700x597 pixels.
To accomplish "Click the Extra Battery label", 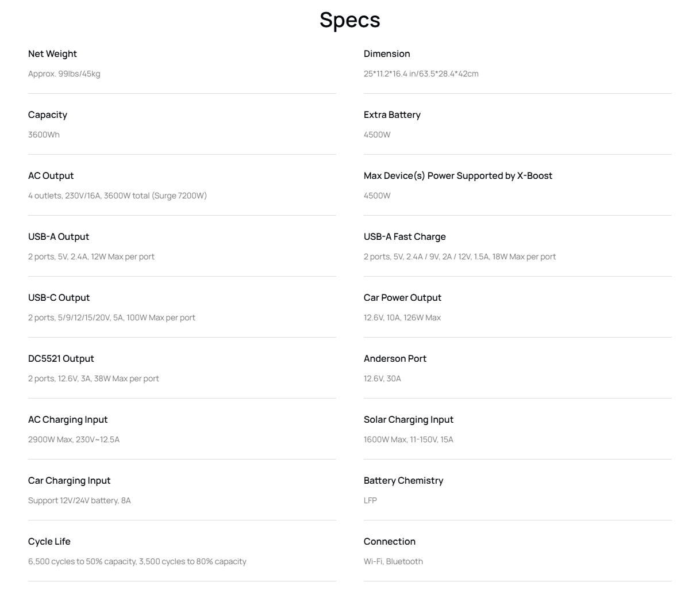I will coord(392,115).
